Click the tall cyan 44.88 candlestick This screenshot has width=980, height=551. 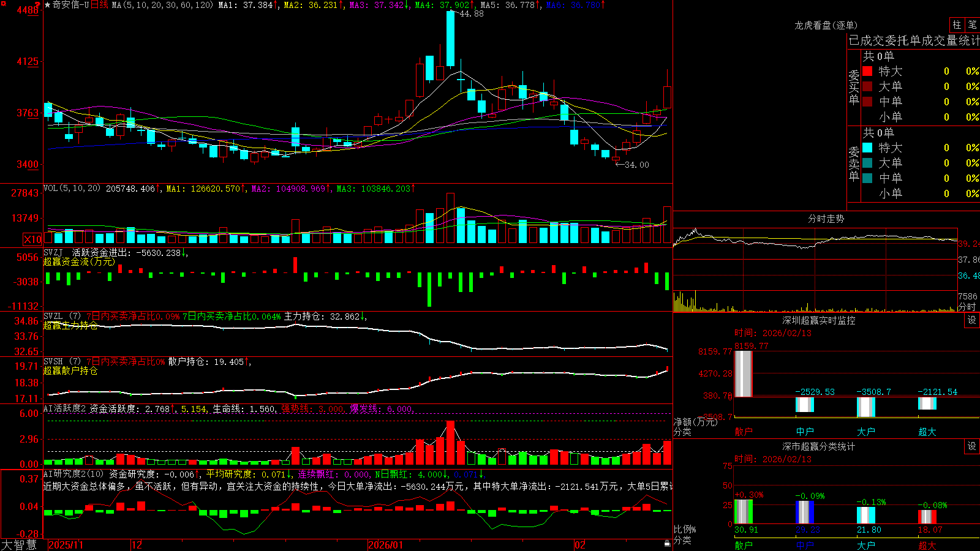451,39
